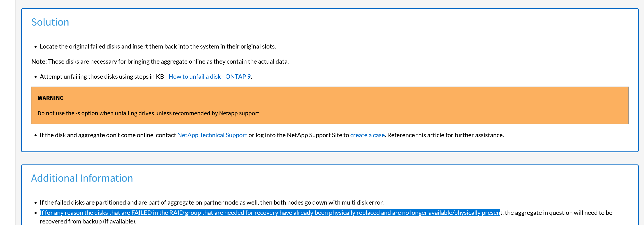Click the 'Do not use the -s option' warning text
Image resolution: width=644 pixels, height=225 pixels.
(148, 113)
